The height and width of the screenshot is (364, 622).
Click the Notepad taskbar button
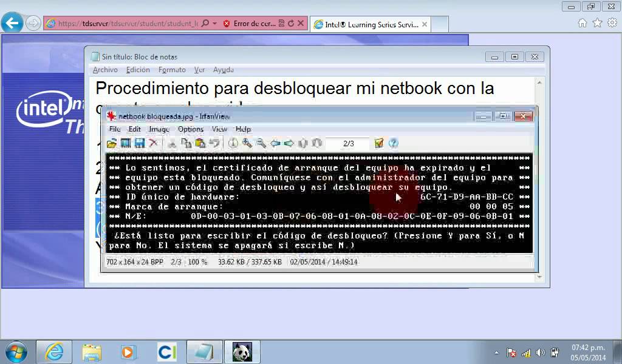pyautogui.click(x=204, y=352)
